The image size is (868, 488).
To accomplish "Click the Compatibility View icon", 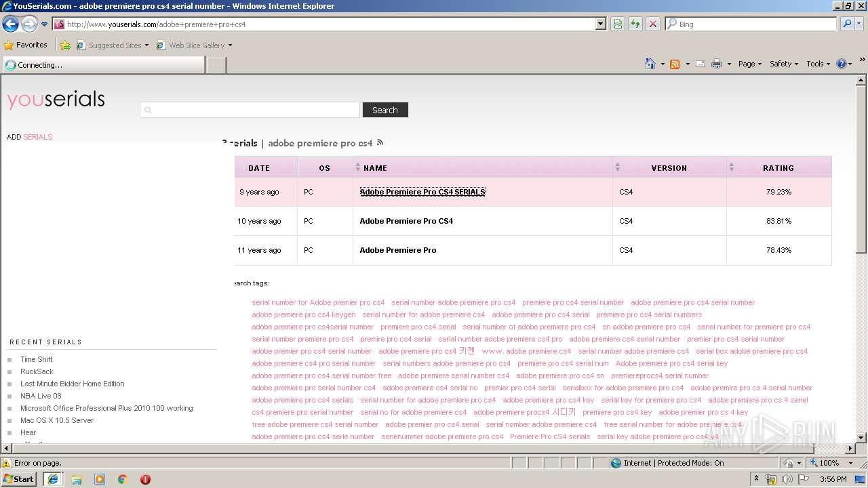I will point(618,24).
